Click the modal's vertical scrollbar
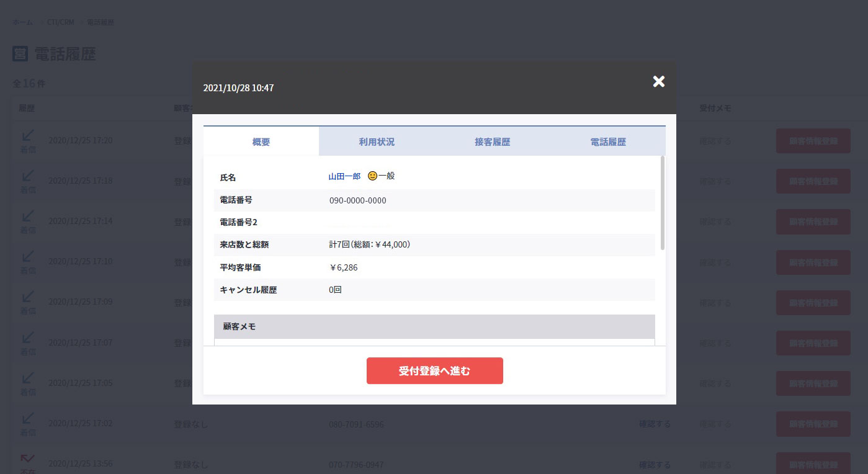 (663, 205)
